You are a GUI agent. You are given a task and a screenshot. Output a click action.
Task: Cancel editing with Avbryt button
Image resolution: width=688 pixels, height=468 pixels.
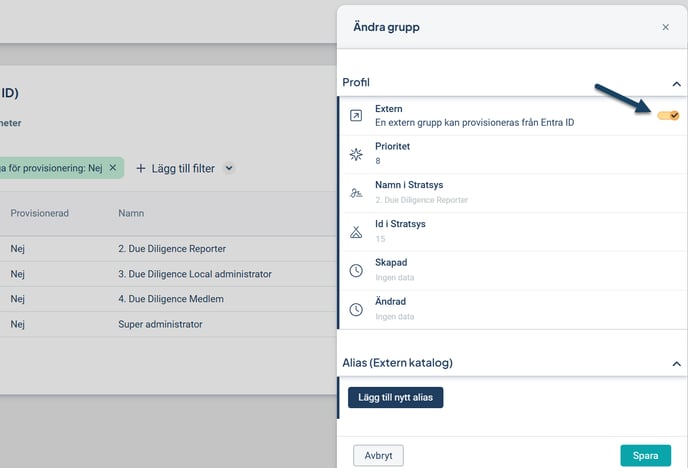pyautogui.click(x=378, y=456)
